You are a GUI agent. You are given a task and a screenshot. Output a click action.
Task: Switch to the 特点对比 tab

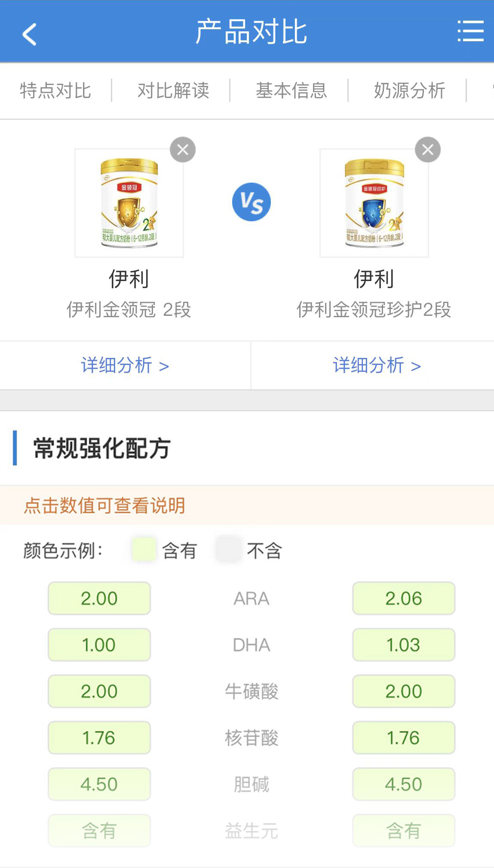(55, 91)
